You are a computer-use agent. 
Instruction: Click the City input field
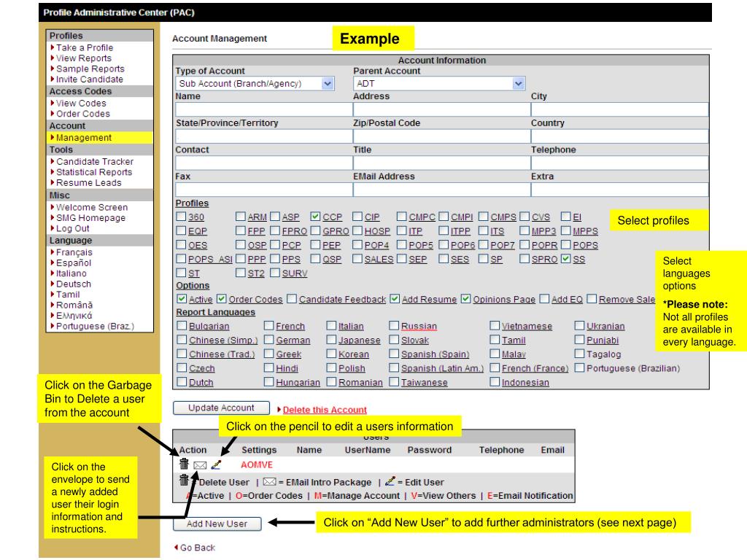click(x=619, y=109)
